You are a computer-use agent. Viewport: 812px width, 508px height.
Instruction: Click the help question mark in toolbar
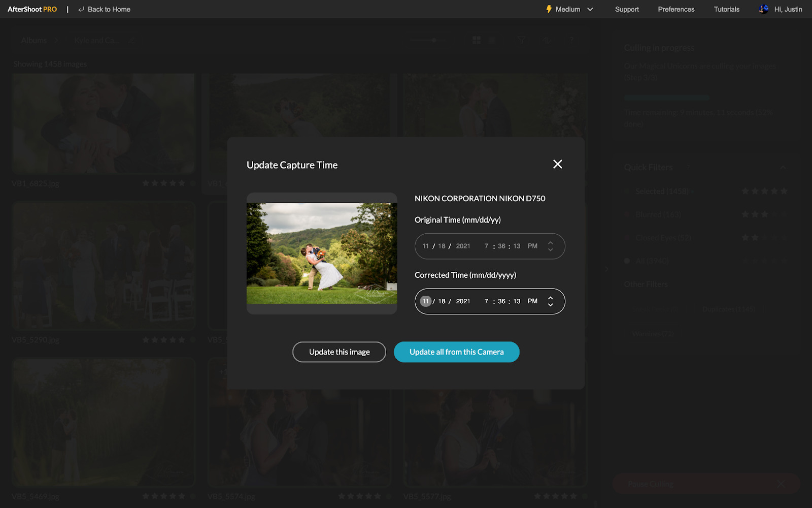pyautogui.click(x=571, y=40)
